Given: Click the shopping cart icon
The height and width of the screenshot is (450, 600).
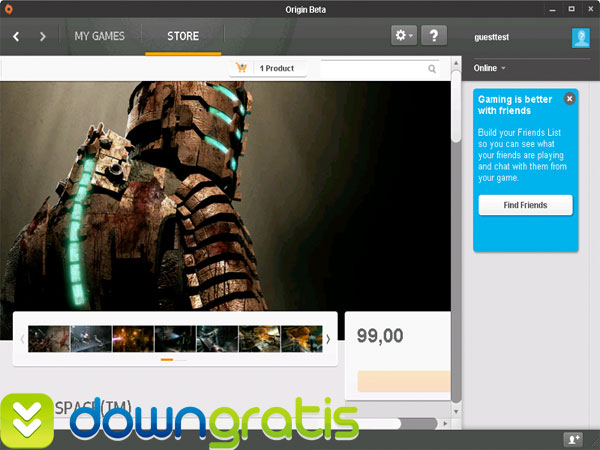Looking at the screenshot, I should pos(241,68).
